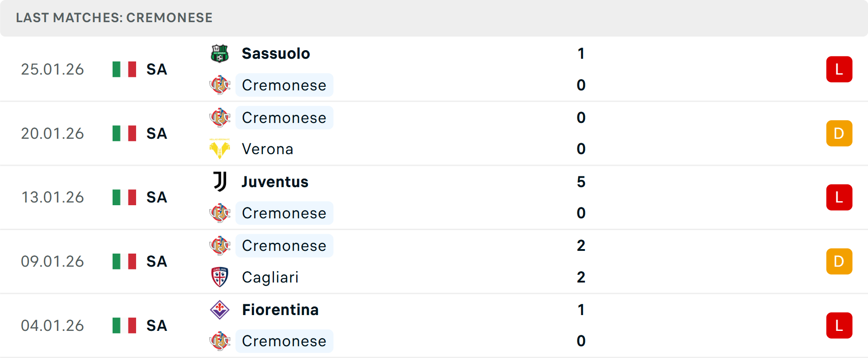Click Cremonese crest in the Sassuolo match
The image size is (868, 358).
pos(220,85)
